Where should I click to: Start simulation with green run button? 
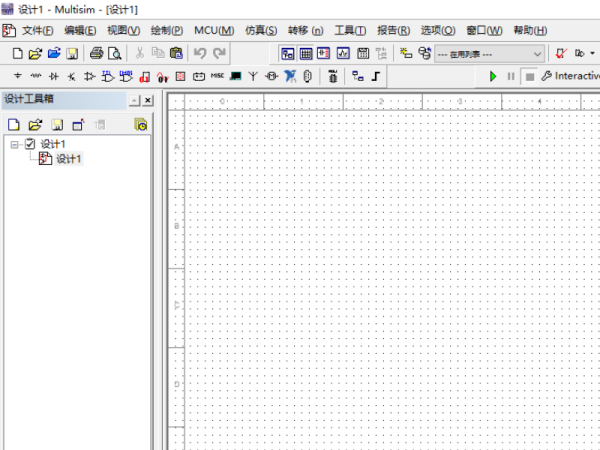(493, 76)
